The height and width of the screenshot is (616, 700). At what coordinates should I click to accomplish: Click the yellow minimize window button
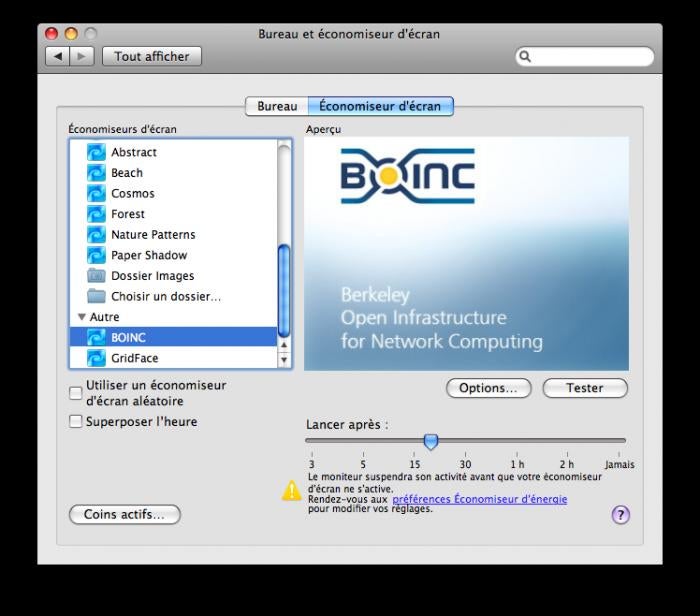point(71,33)
